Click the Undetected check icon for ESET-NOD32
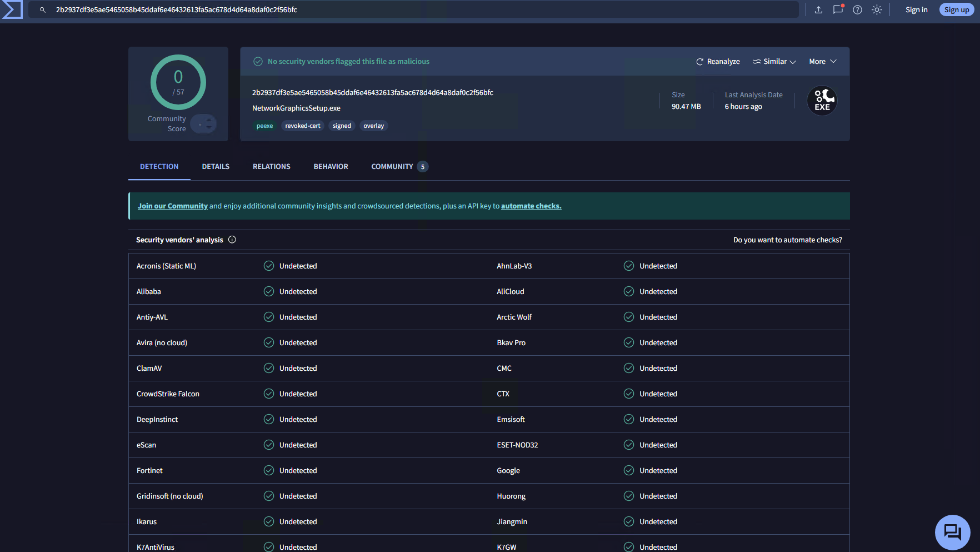980x552 pixels. (629, 445)
